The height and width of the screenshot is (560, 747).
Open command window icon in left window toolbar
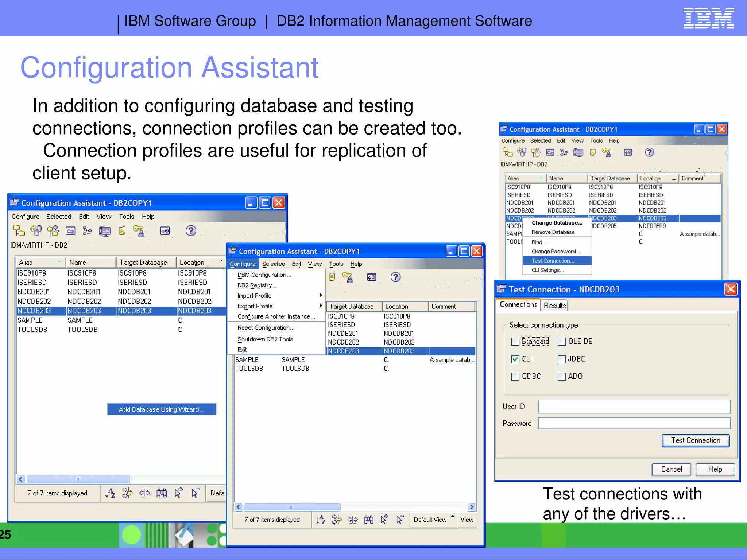tap(70, 231)
